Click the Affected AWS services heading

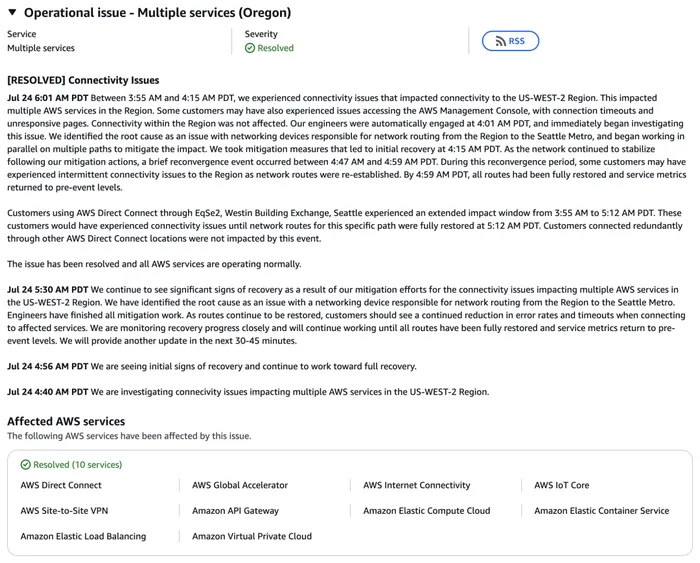click(66, 421)
